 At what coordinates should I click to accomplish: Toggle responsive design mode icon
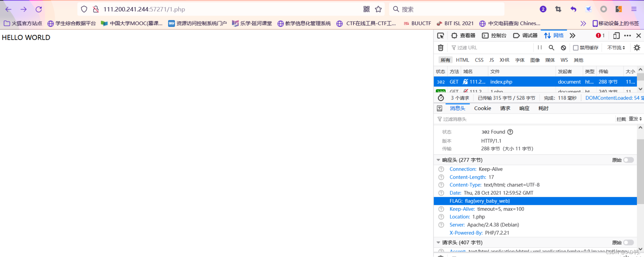[616, 35]
